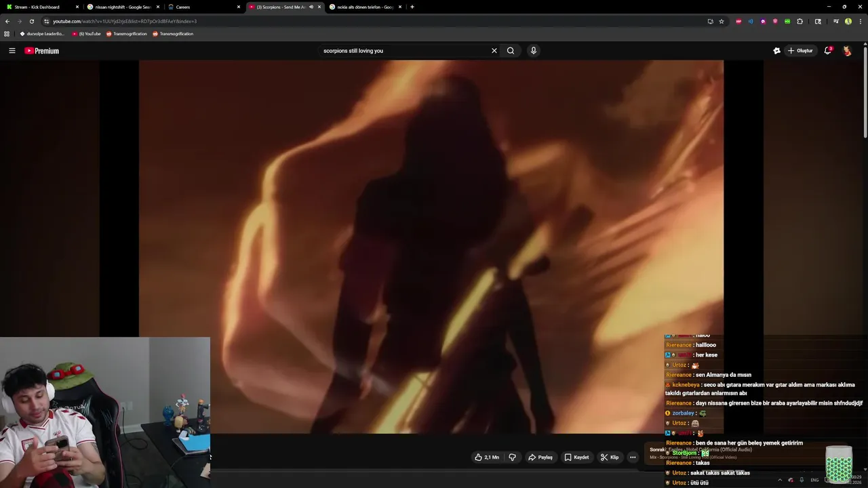Screen dimensions: 868x488
Task: Open the Chrome extensions puzzle menu
Action: [800, 21]
